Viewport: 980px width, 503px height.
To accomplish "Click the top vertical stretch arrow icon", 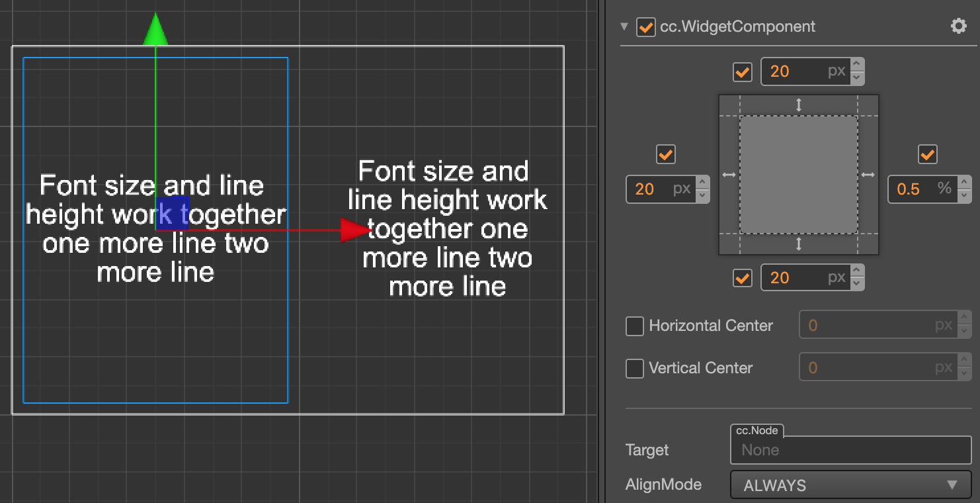I will (799, 105).
